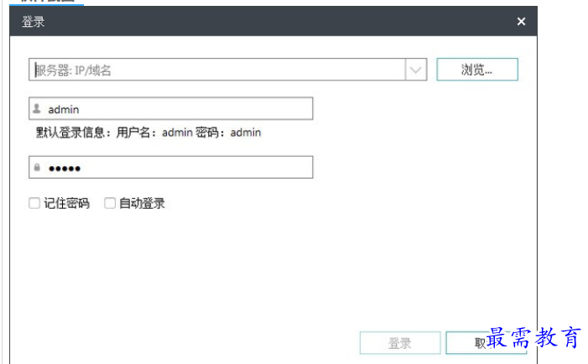Enable the 记住密码 remember password checkbox
The height and width of the screenshot is (364, 588).
34,203
